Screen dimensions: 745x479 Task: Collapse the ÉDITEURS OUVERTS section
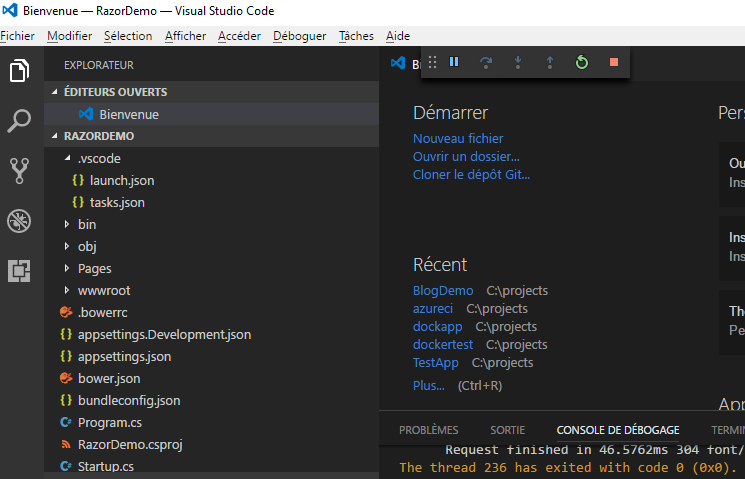[x=114, y=91]
